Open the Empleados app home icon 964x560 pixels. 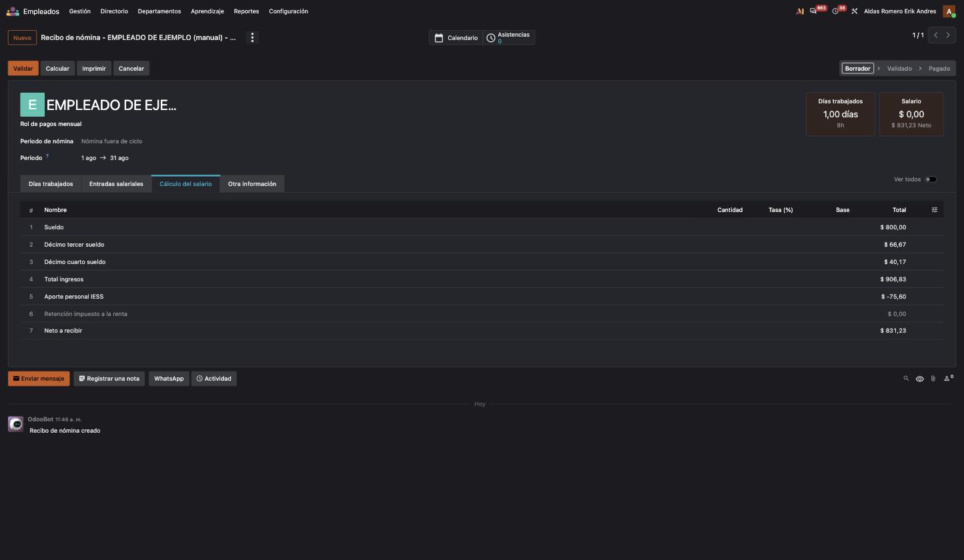[13, 11]
